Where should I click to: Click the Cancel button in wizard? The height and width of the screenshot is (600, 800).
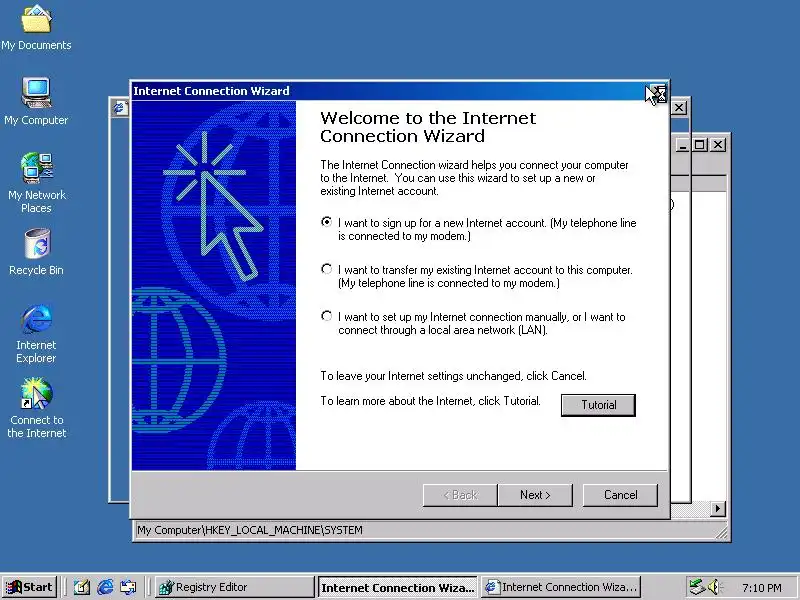[x=620, y=495]
